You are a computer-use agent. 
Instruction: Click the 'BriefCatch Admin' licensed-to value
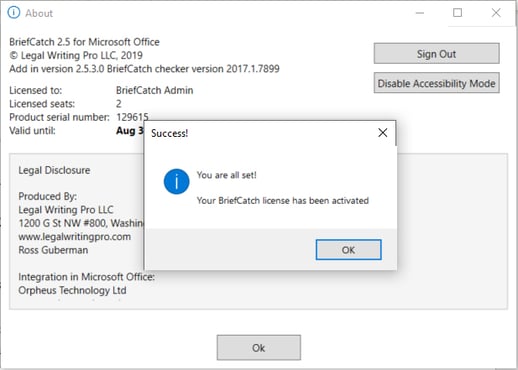(x=154, y=90)
